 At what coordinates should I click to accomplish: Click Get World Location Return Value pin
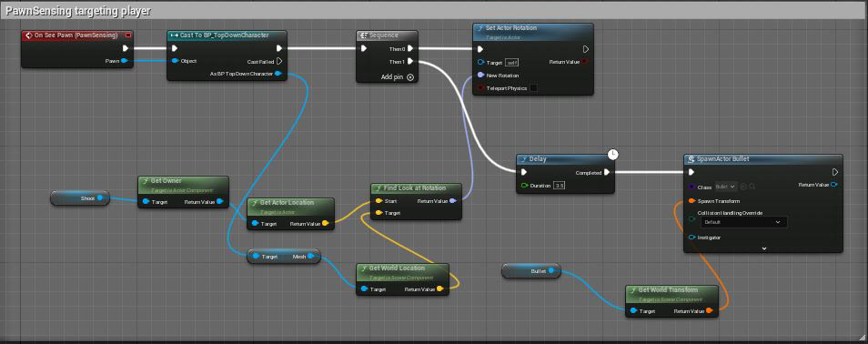coord(440,288)
